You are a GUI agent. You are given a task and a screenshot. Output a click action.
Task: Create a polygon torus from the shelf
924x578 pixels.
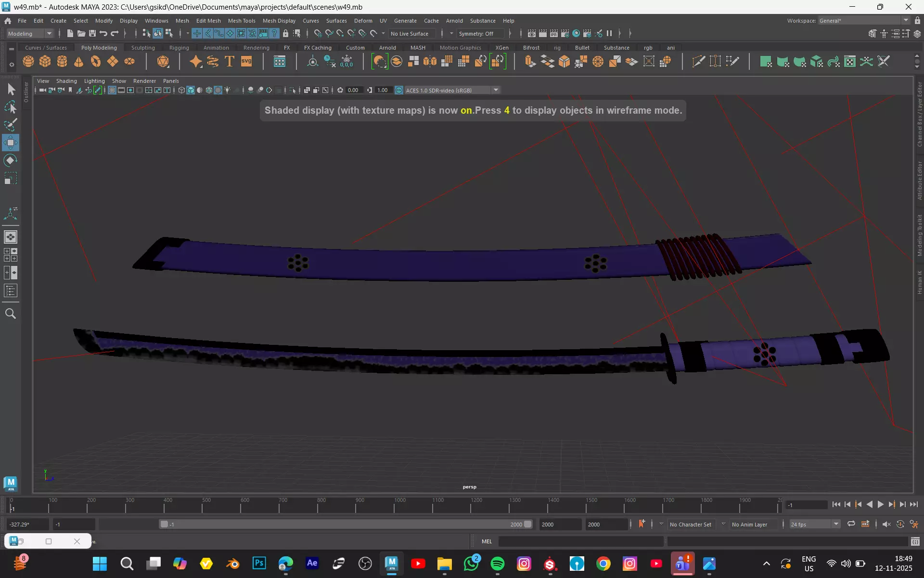pyautogui.click(x=96, y=62)
